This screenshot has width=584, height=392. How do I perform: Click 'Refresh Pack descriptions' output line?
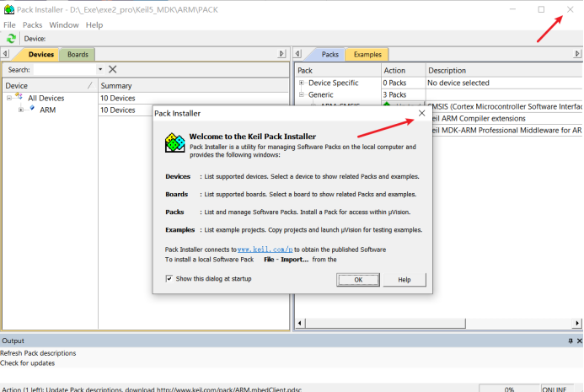38,353
